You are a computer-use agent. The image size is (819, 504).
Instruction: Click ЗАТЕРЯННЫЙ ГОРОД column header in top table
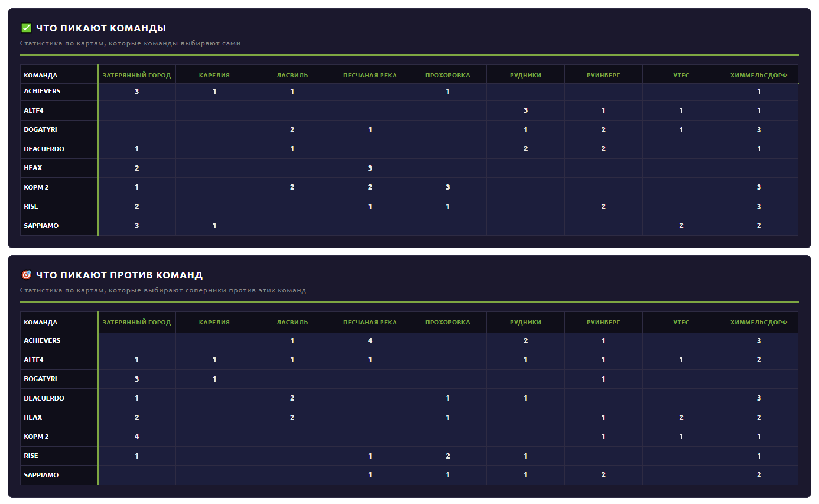tap(136, 75)
